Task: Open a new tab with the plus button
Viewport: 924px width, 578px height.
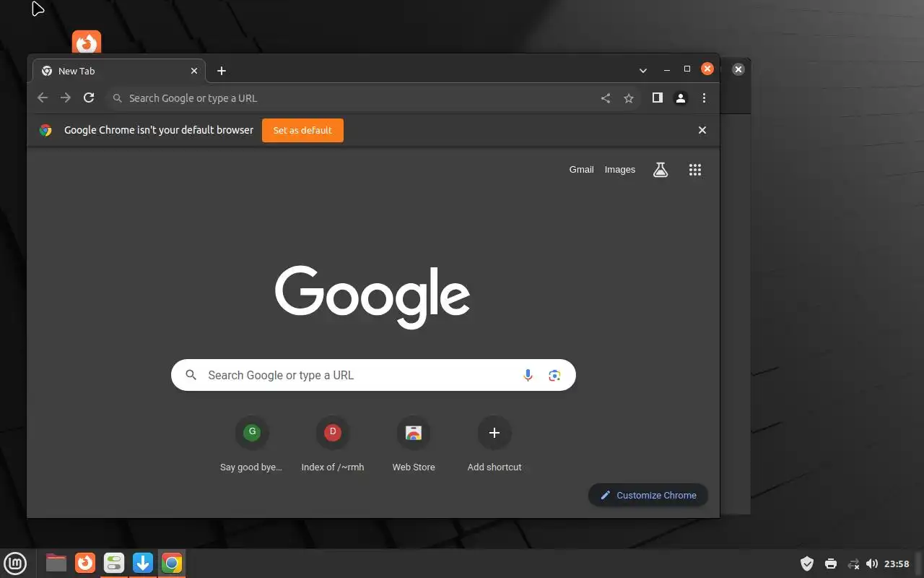Action: coord(222,71)
